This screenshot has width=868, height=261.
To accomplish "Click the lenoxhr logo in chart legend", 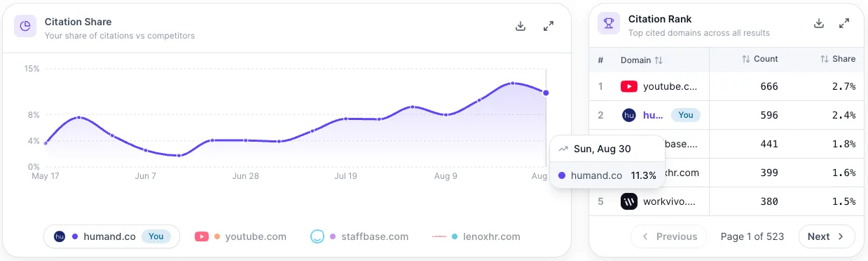I will pos(439,236).
